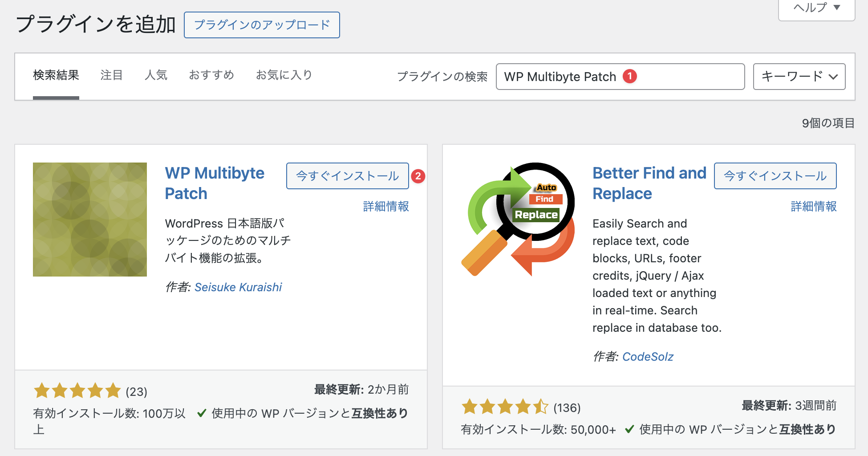Open the お気に入り favorites tab

[284, 75]
